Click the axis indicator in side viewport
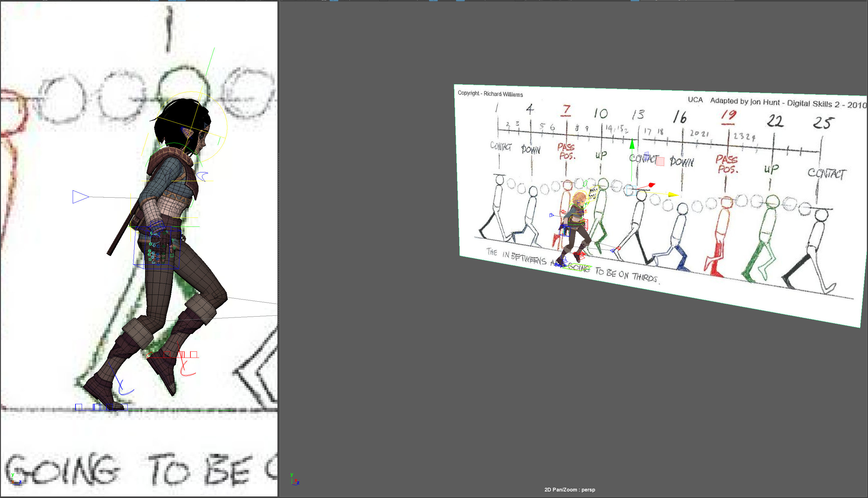 pos(16,479)
